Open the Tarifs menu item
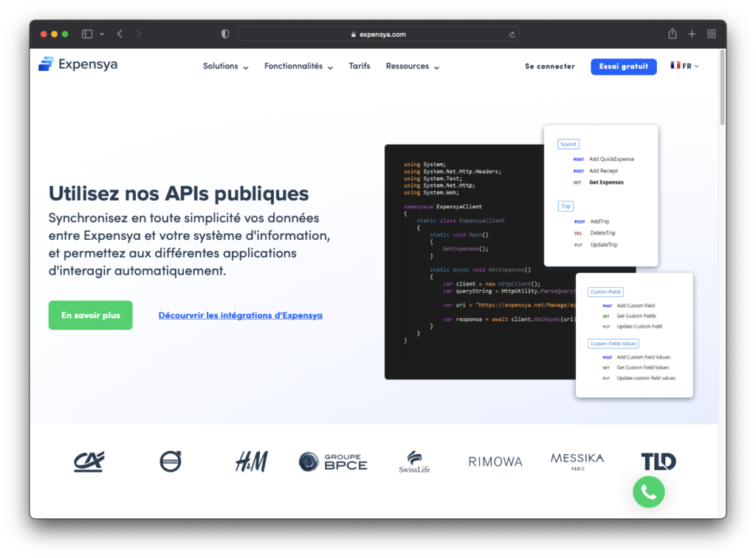Image resolution: width=756 pixels, height=558 pixels. [360, 66]
